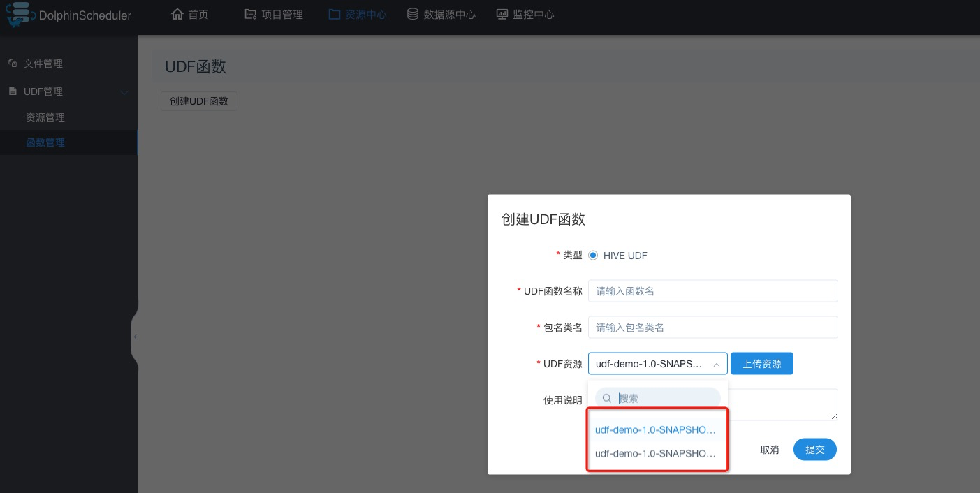Open the UDF资源 dropdown

[x=658, y=364]
